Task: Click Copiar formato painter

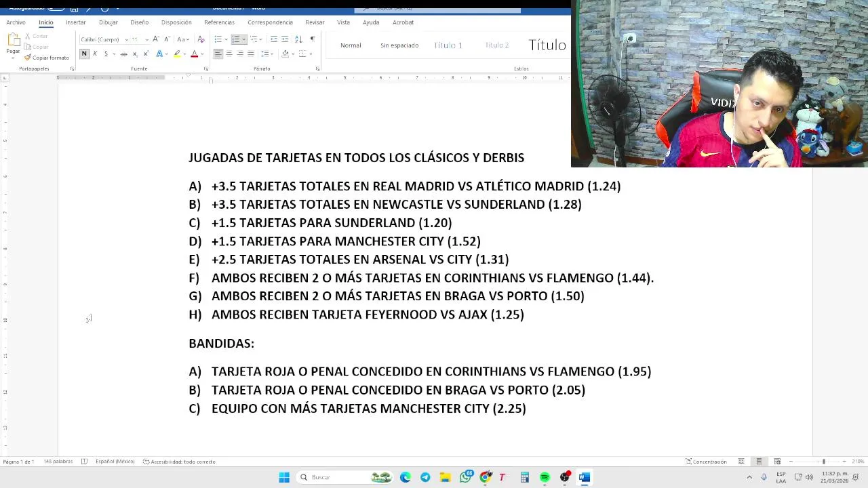Action: [47, 58]
